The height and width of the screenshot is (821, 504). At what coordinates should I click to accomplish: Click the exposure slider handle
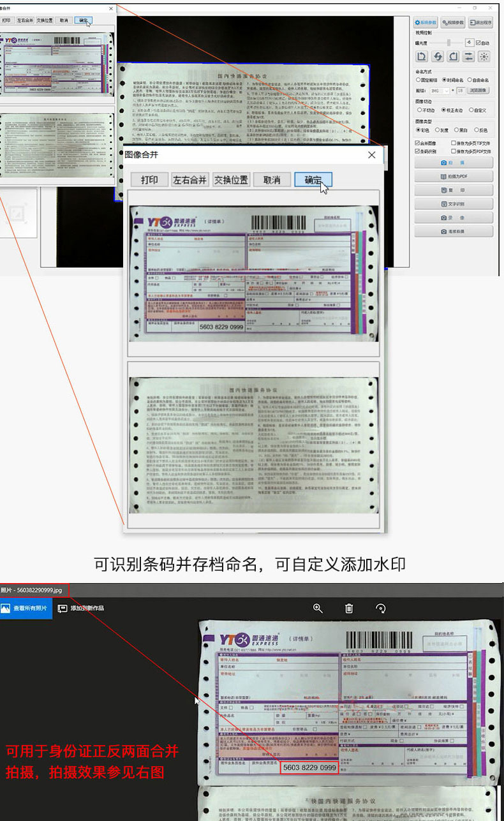coord(448,43)
